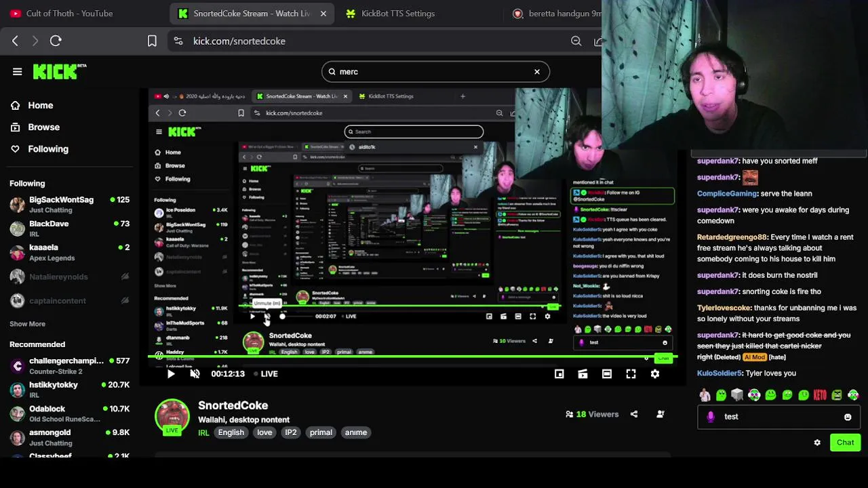Focus the Kick search field

(x=435, y=71)
